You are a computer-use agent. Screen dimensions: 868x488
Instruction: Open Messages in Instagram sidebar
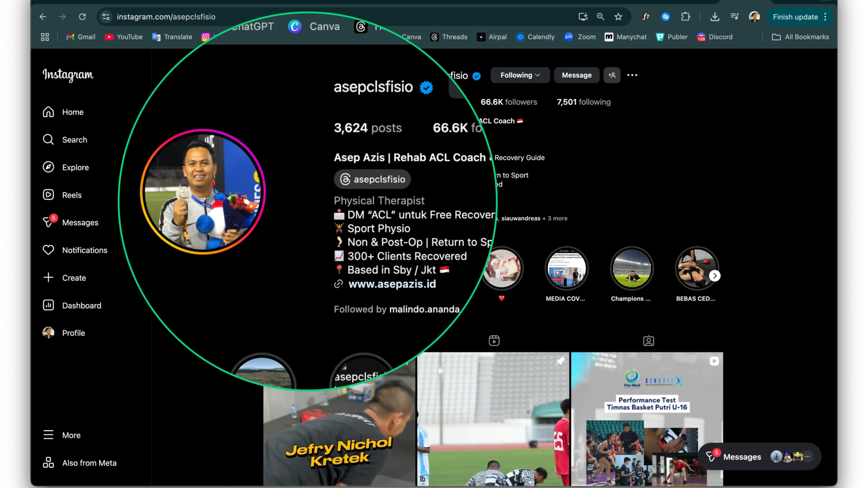tap(71, 223)
